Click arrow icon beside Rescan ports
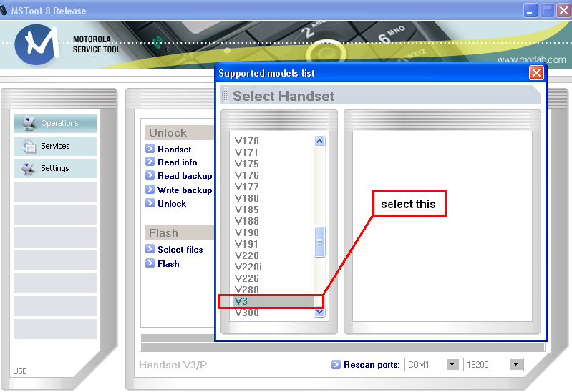 pos(336,364)
